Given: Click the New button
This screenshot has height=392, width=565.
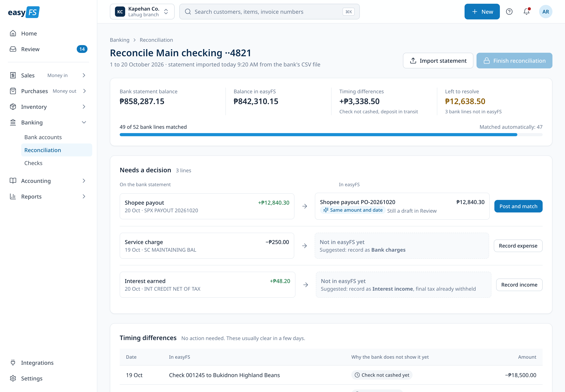Looking at the screenshot, I should point(482,12).
